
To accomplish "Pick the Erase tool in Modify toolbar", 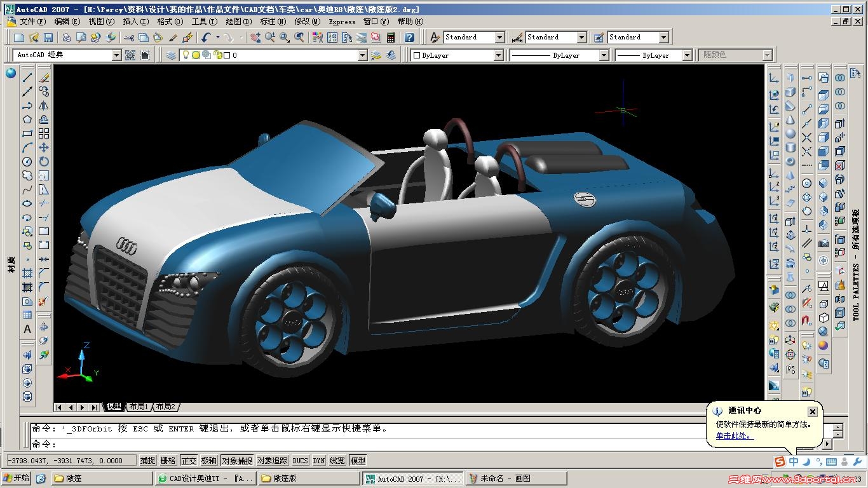I will tap(44, 78).
